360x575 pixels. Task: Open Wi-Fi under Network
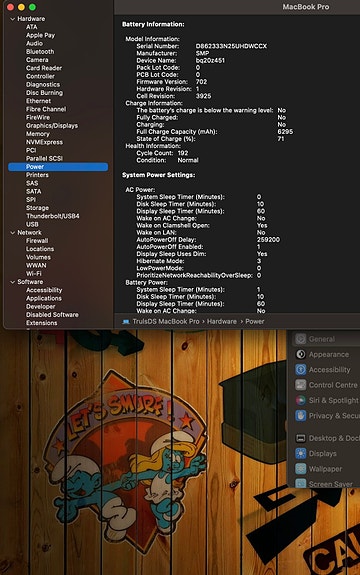click(x=34, y=274)
